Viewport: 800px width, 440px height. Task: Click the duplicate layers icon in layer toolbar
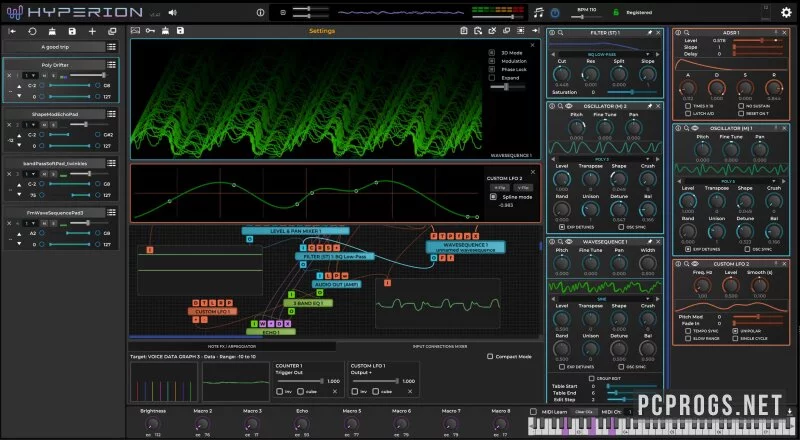[x=112, y=31]
